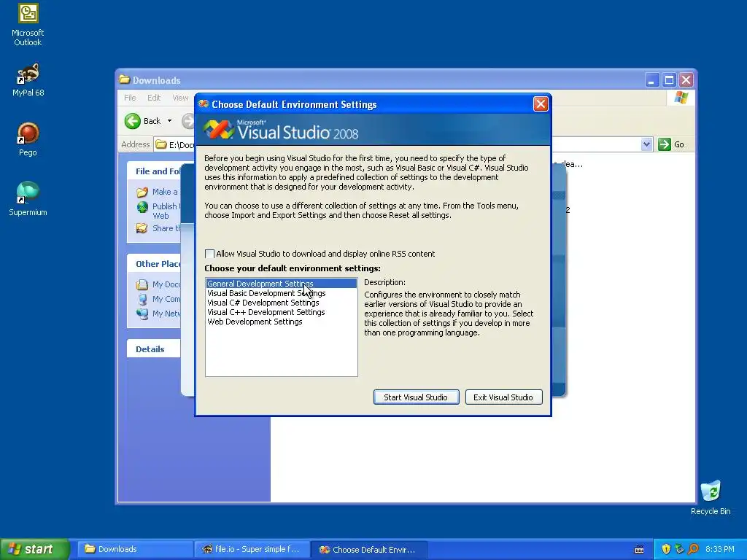Switch to file.io browser taskbar button

coord(252,549)
